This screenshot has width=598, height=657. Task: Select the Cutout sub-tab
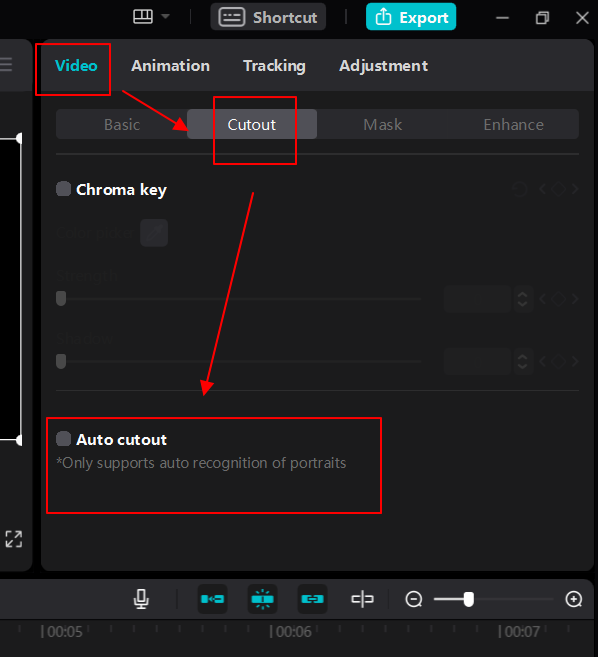pyautogui.click(x=252, y=124)
